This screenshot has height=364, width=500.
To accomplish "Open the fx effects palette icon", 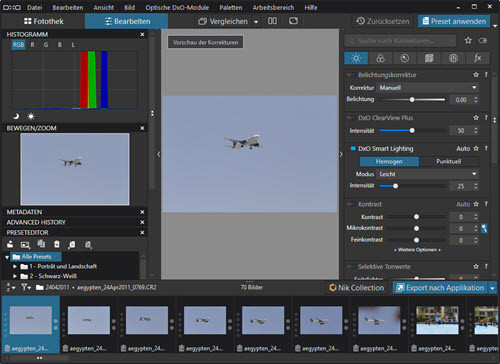I will point(478,58).
